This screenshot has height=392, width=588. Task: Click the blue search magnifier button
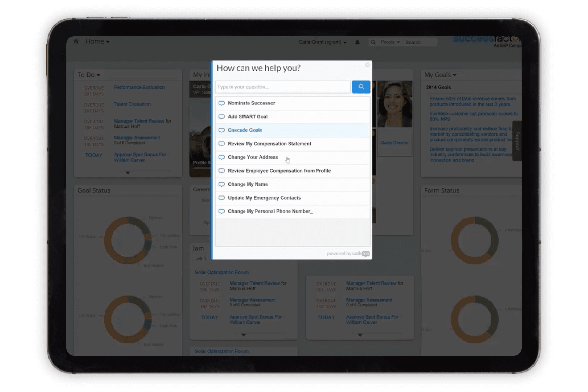pyautogui.click(x=361, y=87)
